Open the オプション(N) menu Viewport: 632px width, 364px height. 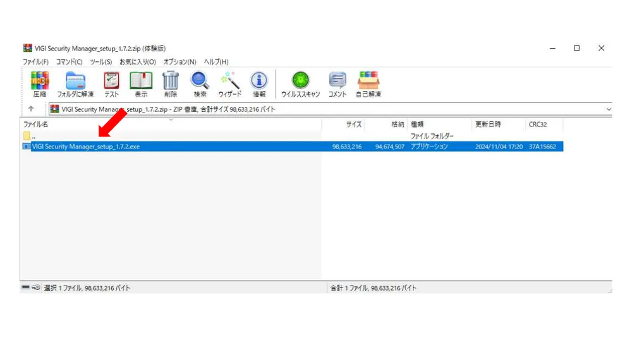179,62
